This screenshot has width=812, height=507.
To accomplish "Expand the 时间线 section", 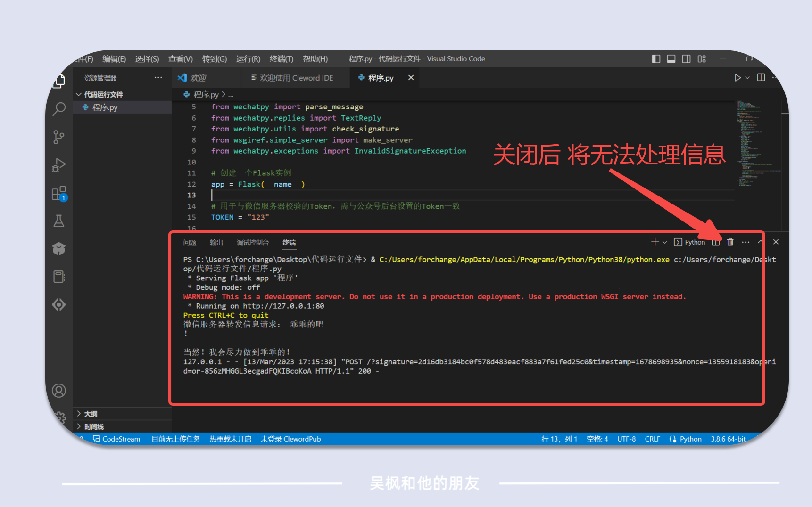I will [x=122, y=426].
